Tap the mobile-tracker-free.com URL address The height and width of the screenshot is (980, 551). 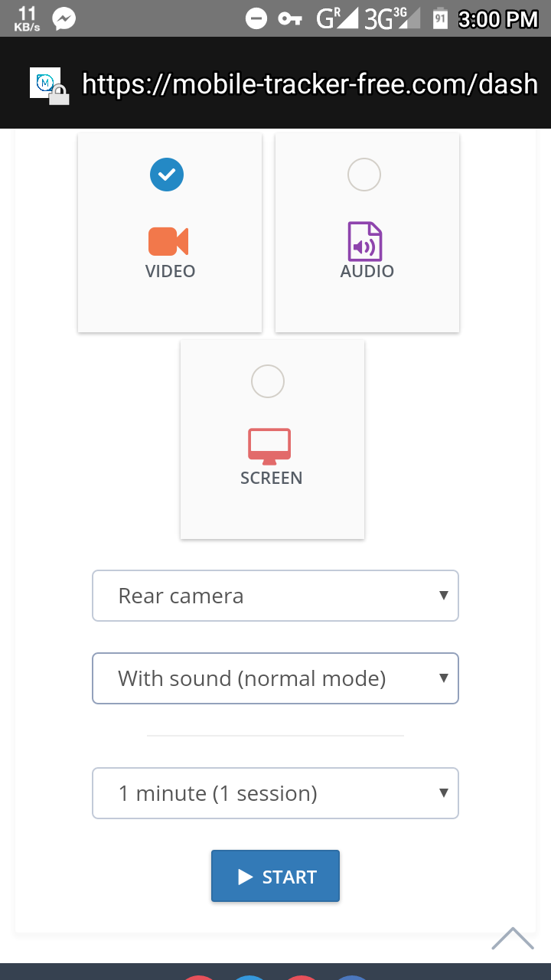tap(310, 84)
